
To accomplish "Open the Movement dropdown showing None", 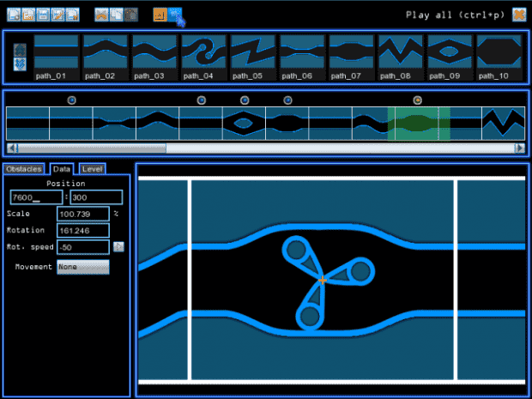I will (82, 267).
